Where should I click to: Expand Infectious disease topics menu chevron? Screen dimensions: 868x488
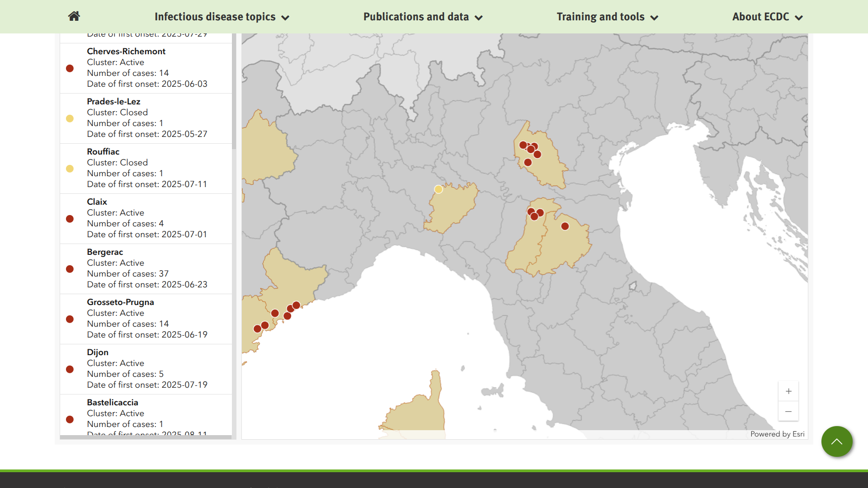click(x=285, y=18)
